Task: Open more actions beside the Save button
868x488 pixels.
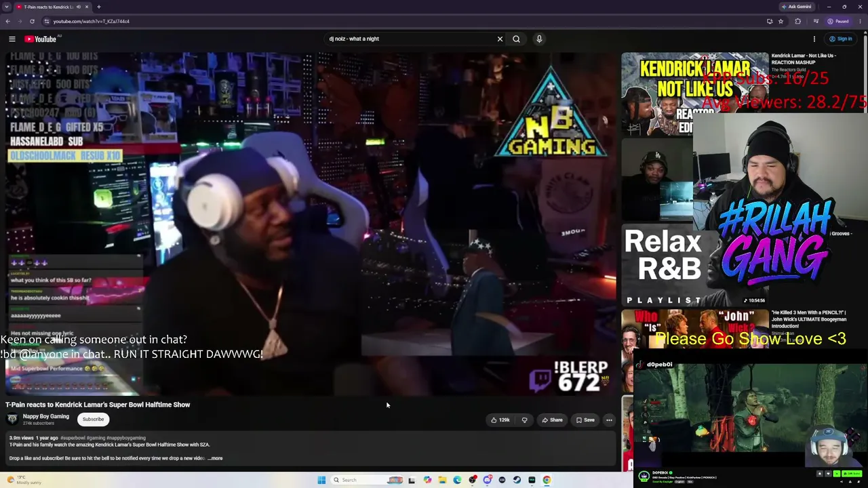Action: coord(609,420)
